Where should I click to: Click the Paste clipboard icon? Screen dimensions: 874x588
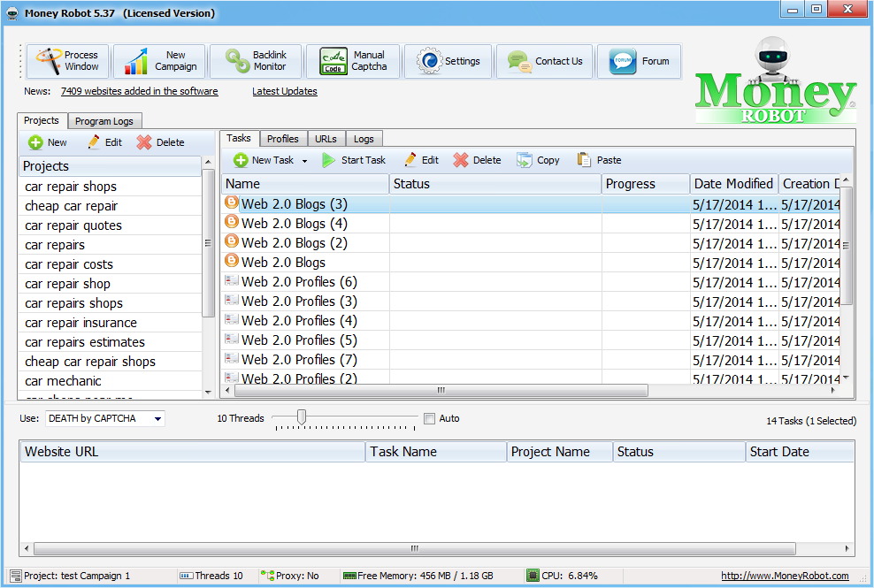click(x=584, y=160)
